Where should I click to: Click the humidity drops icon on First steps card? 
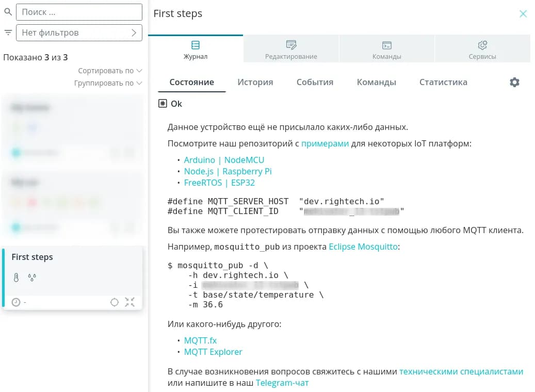32,278
